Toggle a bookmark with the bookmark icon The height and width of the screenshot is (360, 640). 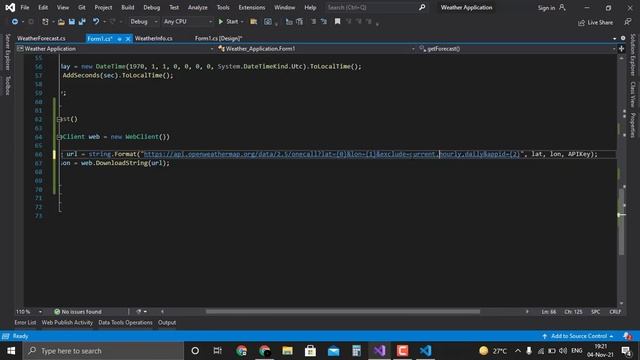coord(338,22)
